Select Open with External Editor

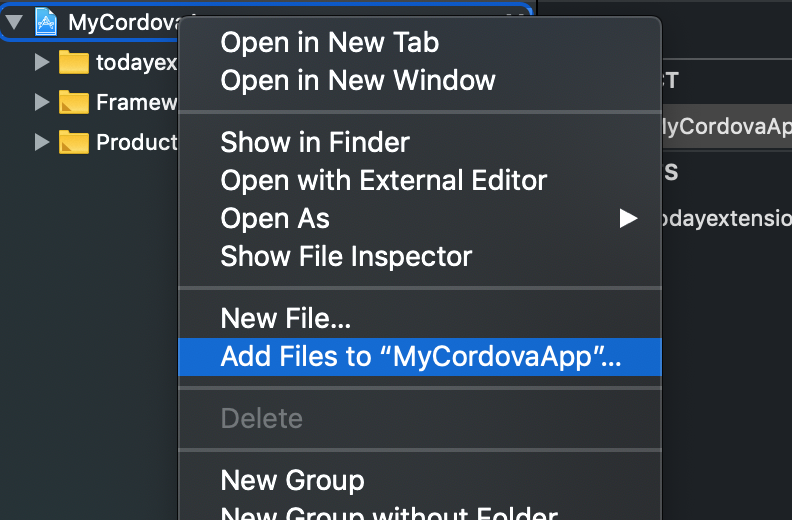pyautogui.click(x=383, y=180)
